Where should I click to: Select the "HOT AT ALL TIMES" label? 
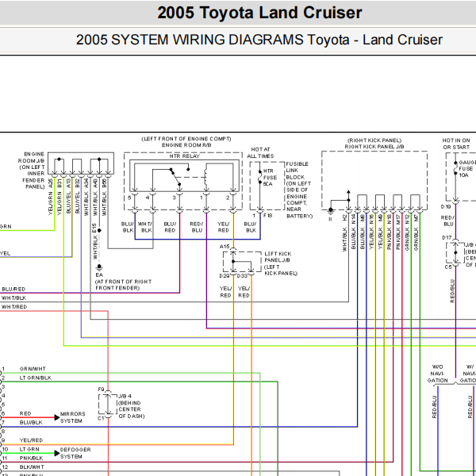260,152
